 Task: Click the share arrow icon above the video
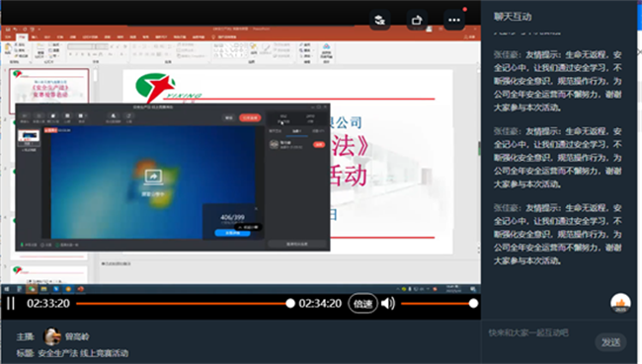coord(417,20)
